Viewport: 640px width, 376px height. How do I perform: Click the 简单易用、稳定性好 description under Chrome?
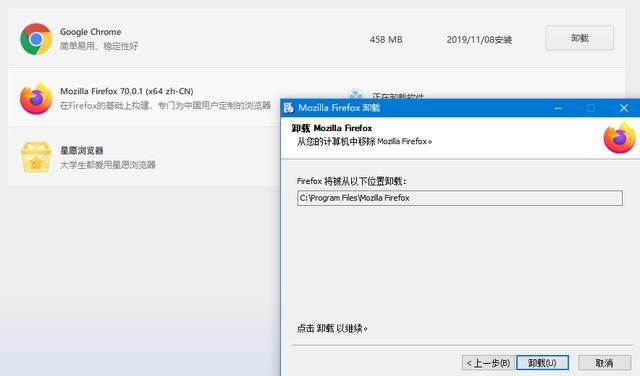click(99, 46)
